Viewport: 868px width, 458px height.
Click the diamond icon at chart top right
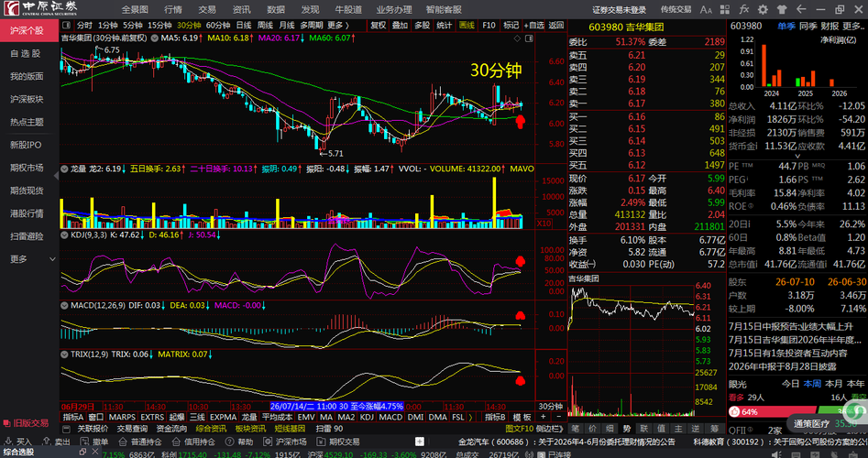coord(518,38)
